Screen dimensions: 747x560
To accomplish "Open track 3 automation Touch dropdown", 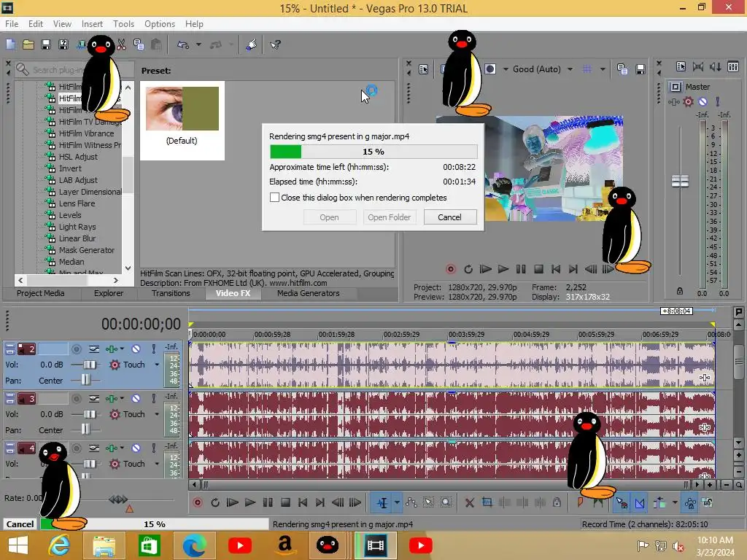I will [157, 414].
